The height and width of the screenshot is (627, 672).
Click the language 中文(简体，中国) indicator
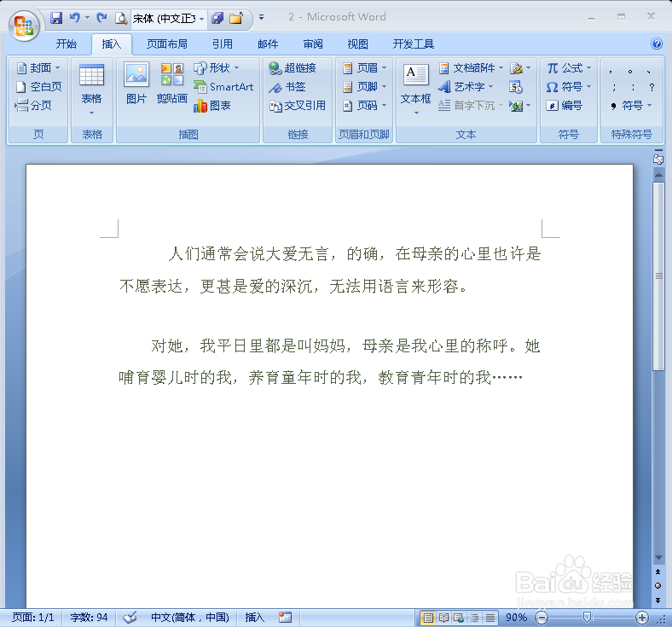(x=190, y=617)
